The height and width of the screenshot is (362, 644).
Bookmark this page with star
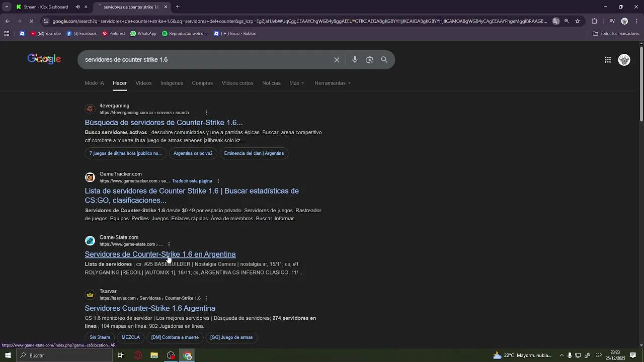tap(578, 21)
